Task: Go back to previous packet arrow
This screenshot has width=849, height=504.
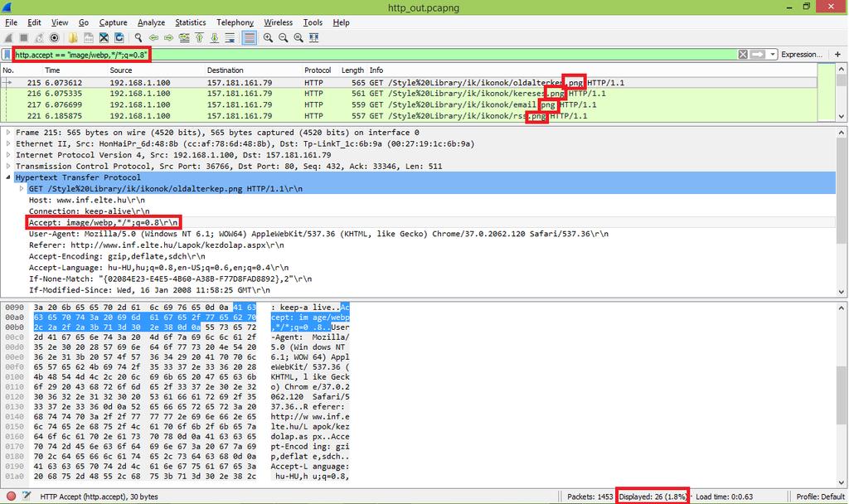Action: pyautogui.click(x=153, y=38)
